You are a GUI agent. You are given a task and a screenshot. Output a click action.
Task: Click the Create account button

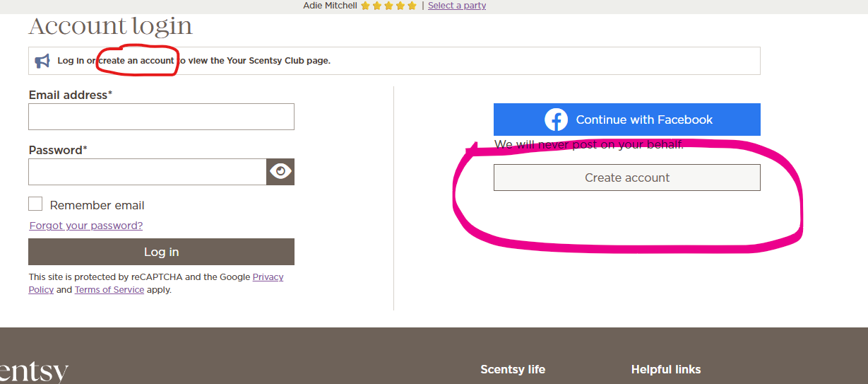627,178
